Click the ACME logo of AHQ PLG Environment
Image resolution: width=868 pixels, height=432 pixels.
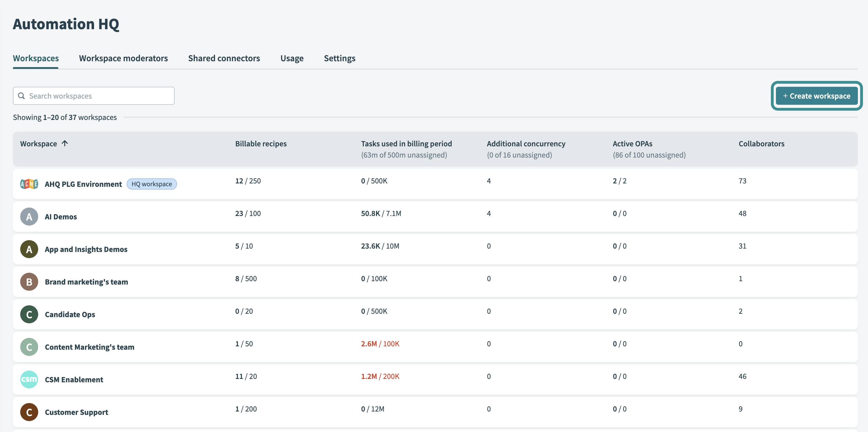(x=29, y=184)
